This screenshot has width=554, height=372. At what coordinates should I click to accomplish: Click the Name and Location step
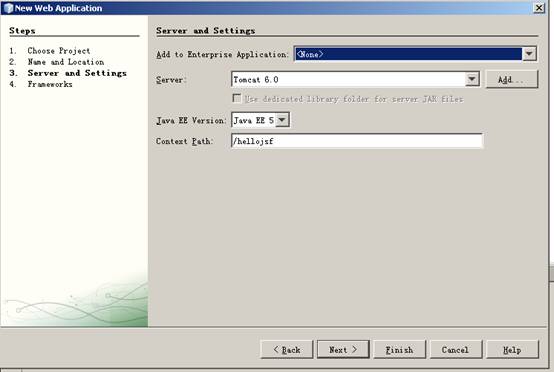tap(66, 62)
